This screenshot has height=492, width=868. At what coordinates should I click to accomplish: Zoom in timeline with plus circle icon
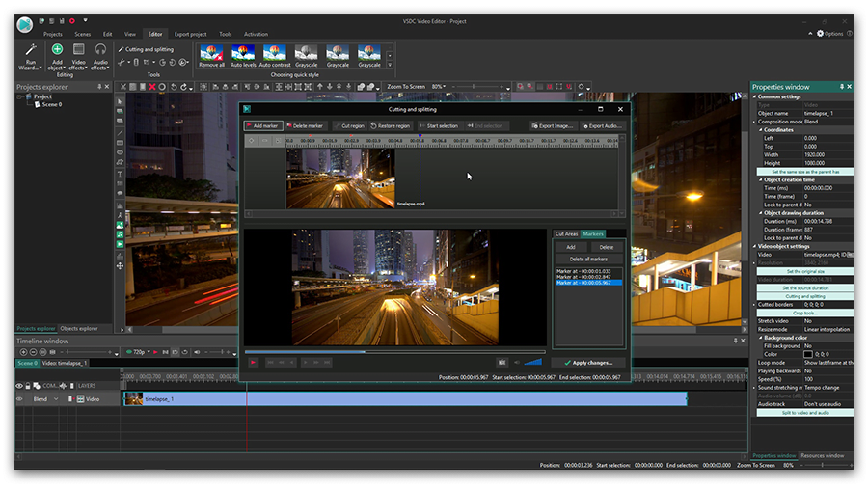click(x=23, y=352)
